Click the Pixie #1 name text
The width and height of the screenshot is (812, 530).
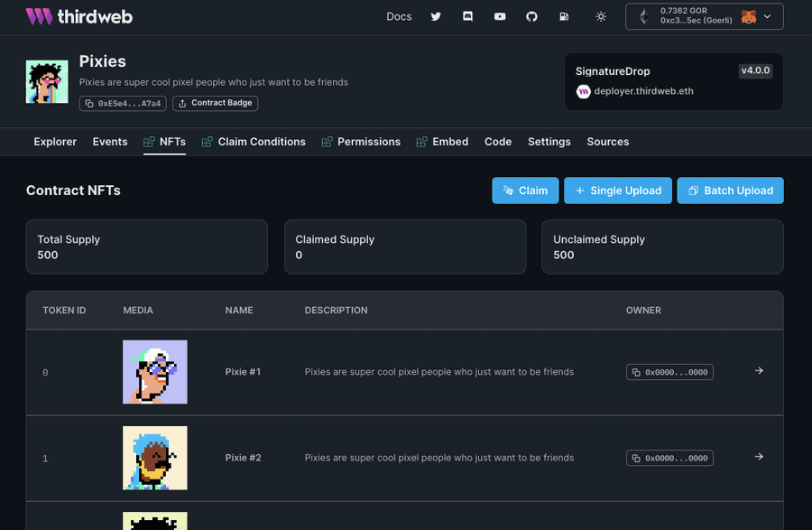click(243, 372)
